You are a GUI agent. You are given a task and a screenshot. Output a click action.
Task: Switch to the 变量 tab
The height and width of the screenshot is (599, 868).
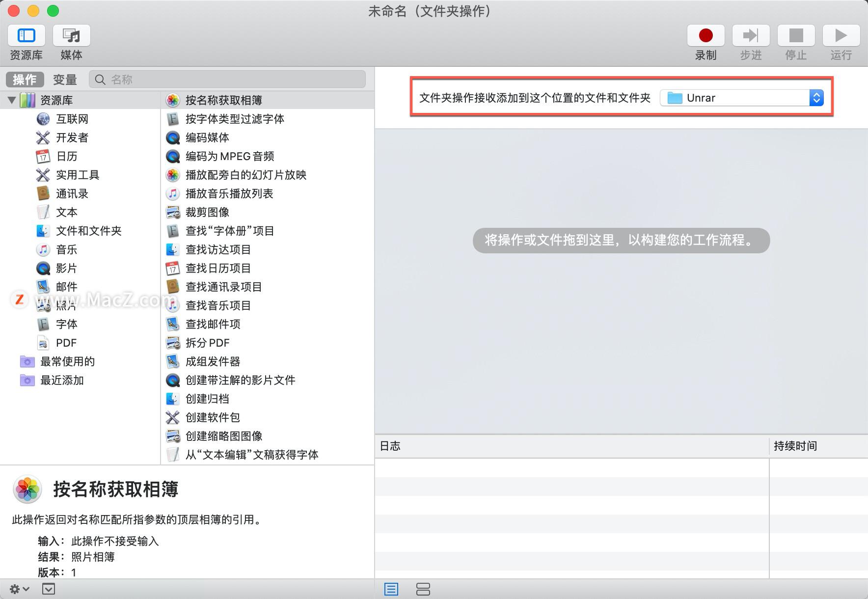[64, 79]
